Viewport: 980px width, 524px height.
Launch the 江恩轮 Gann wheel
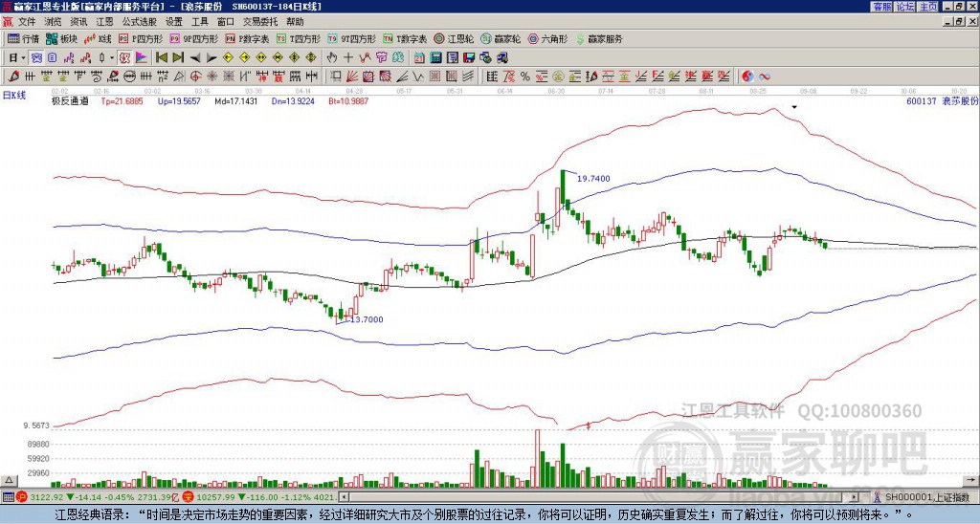pos(454,38)
